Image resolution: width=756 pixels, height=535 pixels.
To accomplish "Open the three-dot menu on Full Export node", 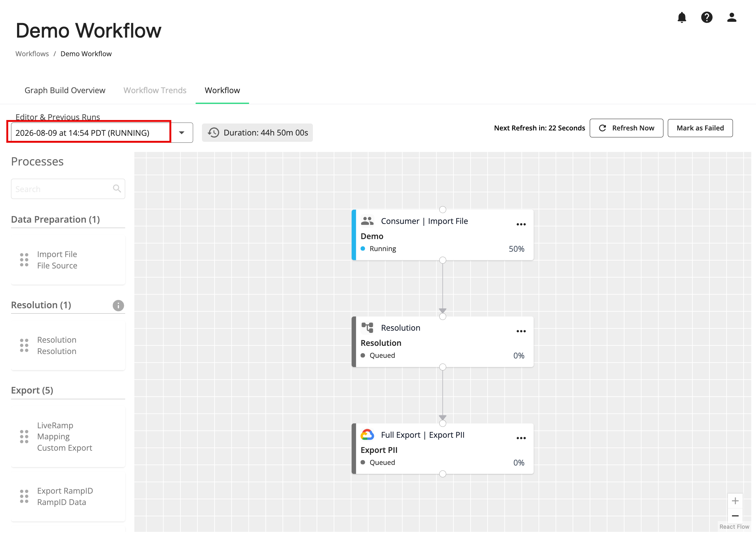I will [x=521, y=438].
